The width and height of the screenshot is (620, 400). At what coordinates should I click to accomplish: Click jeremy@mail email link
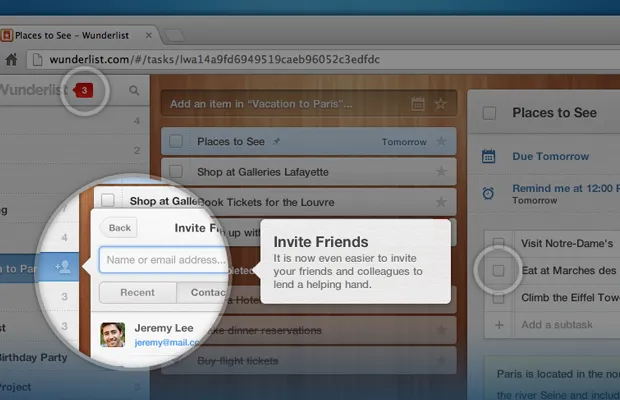pos(166,342)
